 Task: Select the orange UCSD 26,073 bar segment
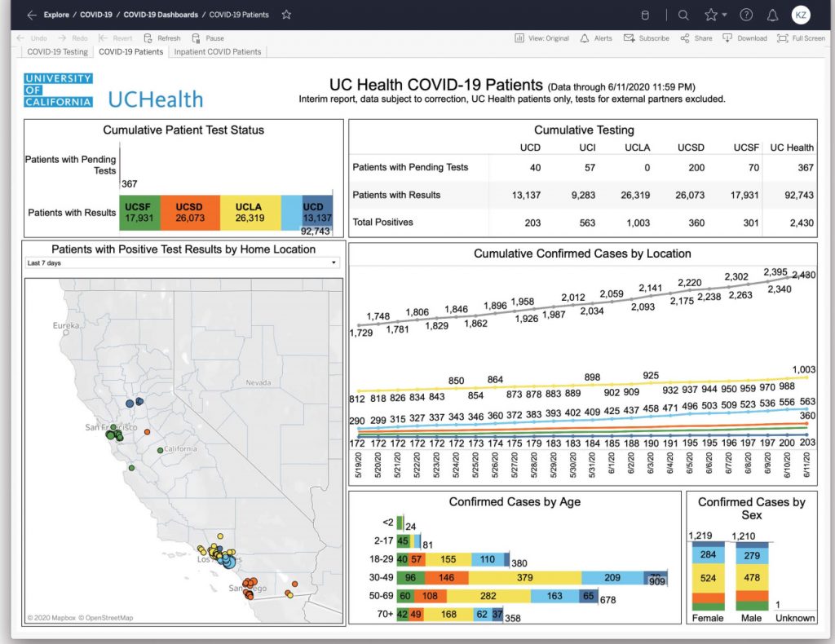tap(190, 213)
